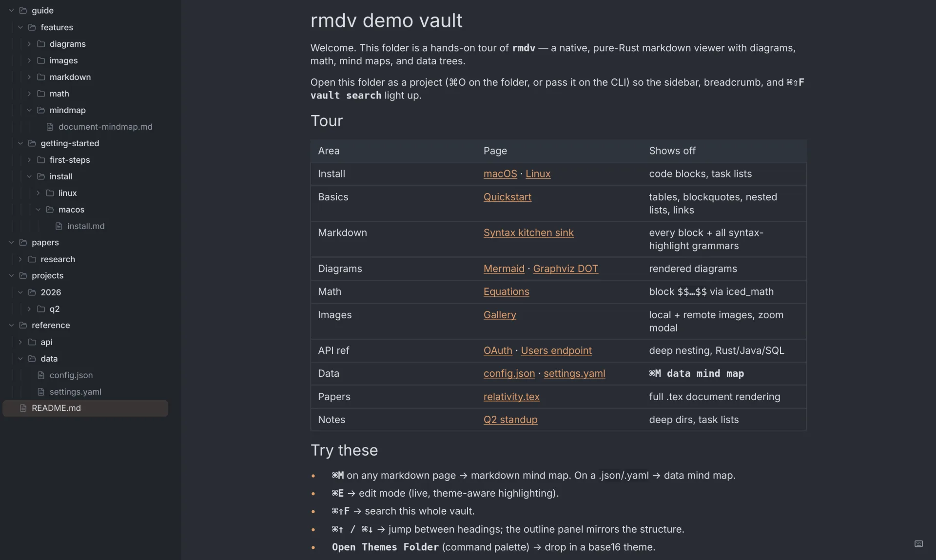Click the open folder icon beside mindmap
936x560 pixels.
pyautogui.click(x=41, y=110)
